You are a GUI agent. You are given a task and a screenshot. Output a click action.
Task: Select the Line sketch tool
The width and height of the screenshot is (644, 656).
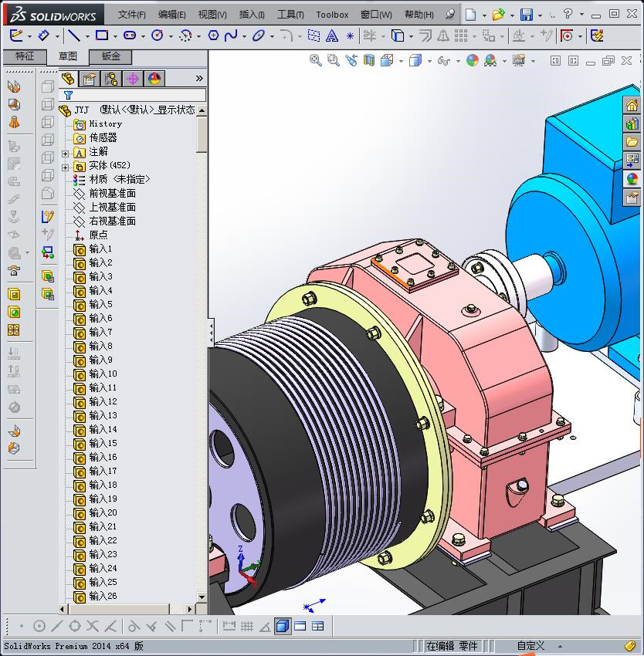(x=74, y=36)
